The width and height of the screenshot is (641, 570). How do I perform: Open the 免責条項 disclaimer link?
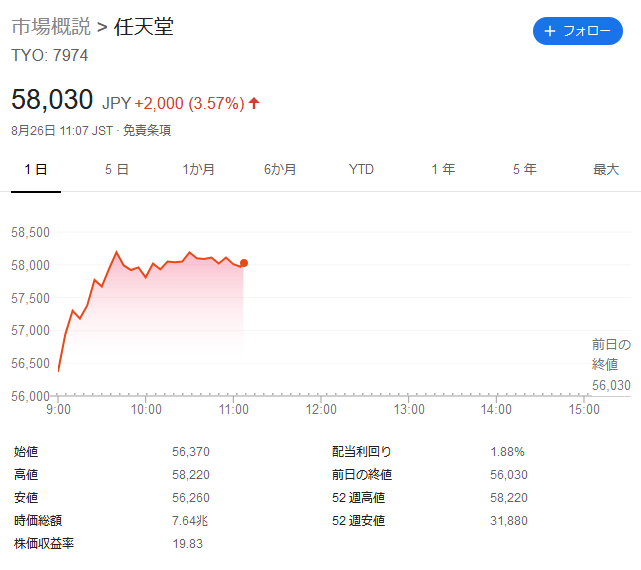point(147,130)
